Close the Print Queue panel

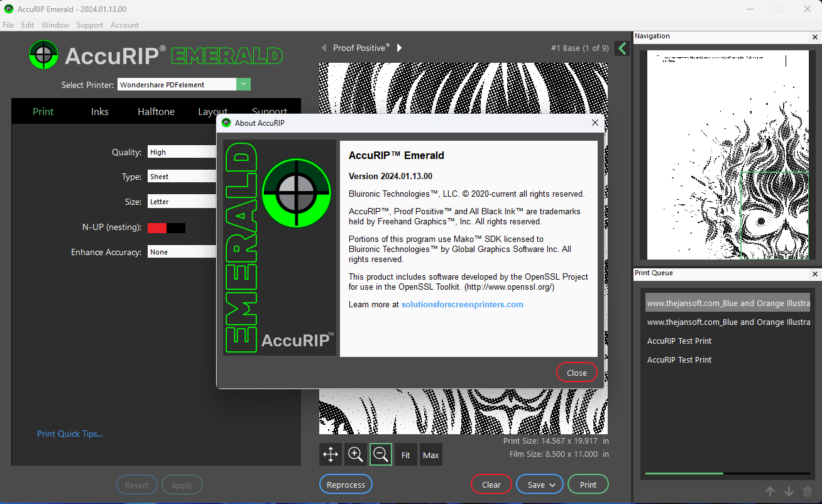(815, 274)
